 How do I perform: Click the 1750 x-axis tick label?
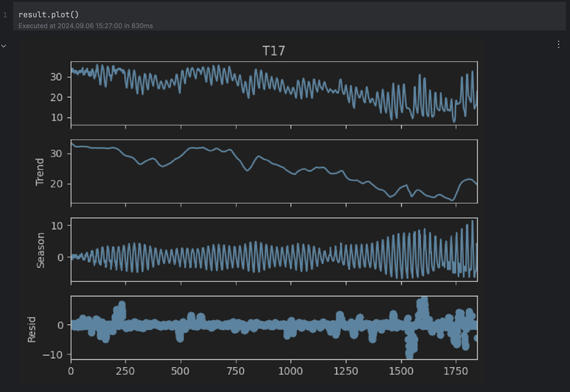pos(455,371)
